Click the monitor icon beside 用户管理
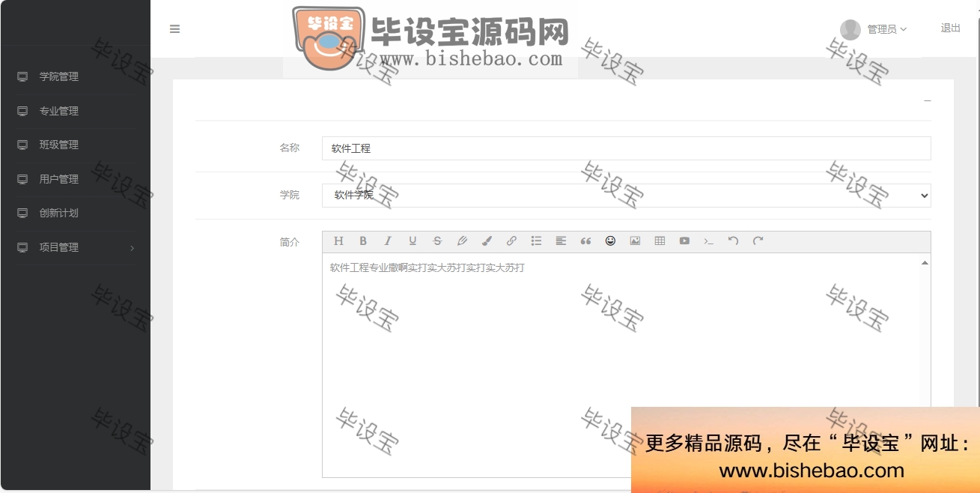980x493 pixels. tap(22, 179)
